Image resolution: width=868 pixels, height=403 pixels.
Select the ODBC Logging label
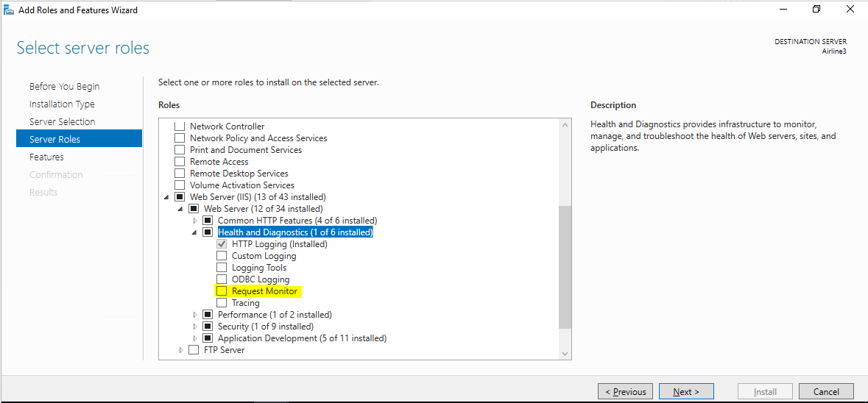(261, 279)
